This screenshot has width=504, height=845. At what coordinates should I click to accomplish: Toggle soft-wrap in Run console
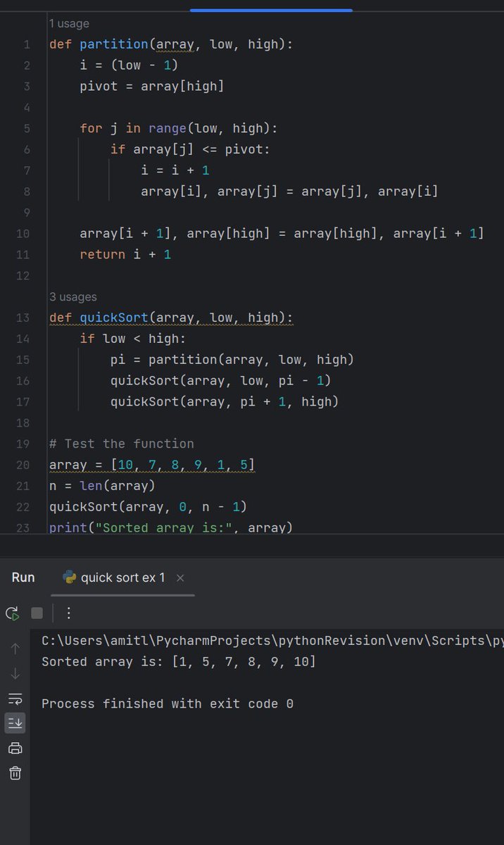click(x=15, y=699)
